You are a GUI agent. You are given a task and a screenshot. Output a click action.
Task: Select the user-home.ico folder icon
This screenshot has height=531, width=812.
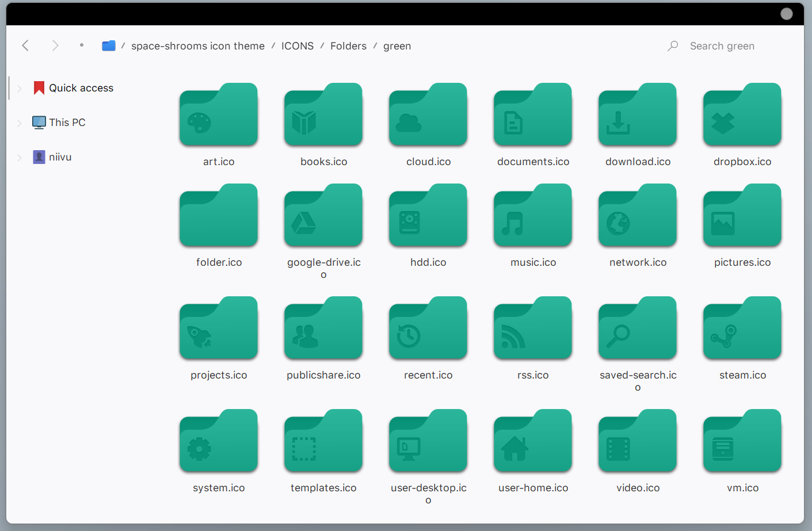(533, 441)
